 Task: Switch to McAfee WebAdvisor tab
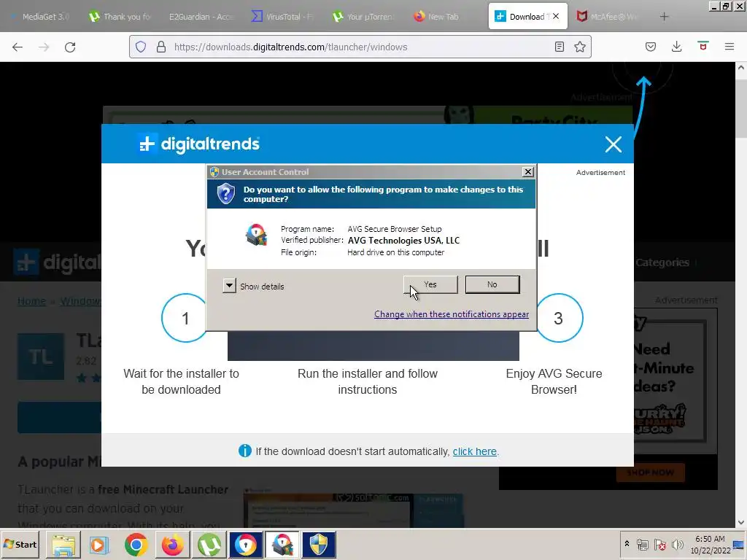coord(608,17)
